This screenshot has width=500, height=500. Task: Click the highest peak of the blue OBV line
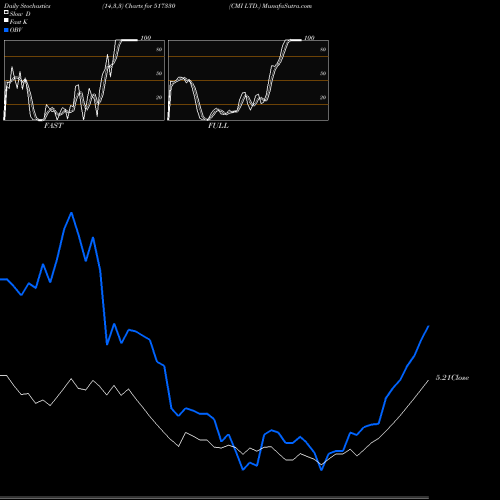pyautogui.click(x=72, y=213)
